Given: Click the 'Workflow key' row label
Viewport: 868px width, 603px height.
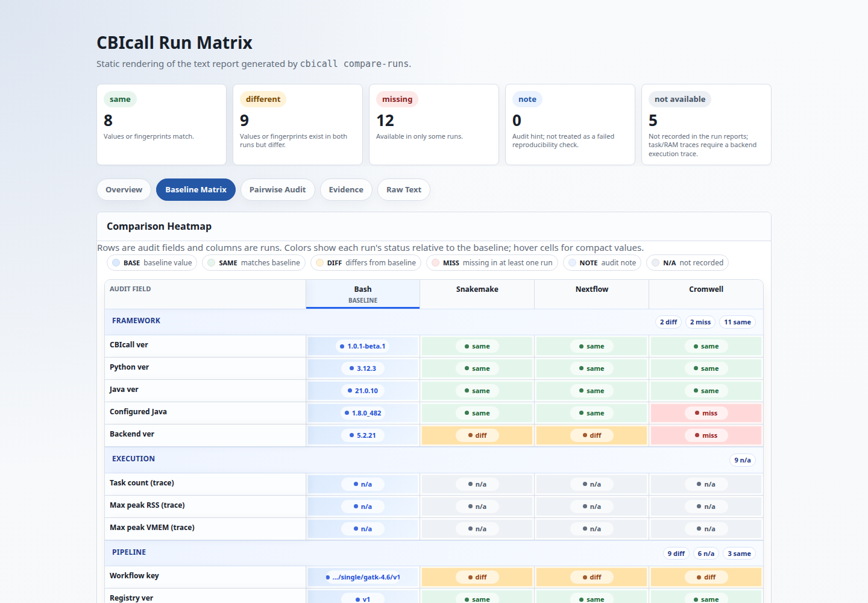Looking at the screenshot, I should (x=134, y=576).
